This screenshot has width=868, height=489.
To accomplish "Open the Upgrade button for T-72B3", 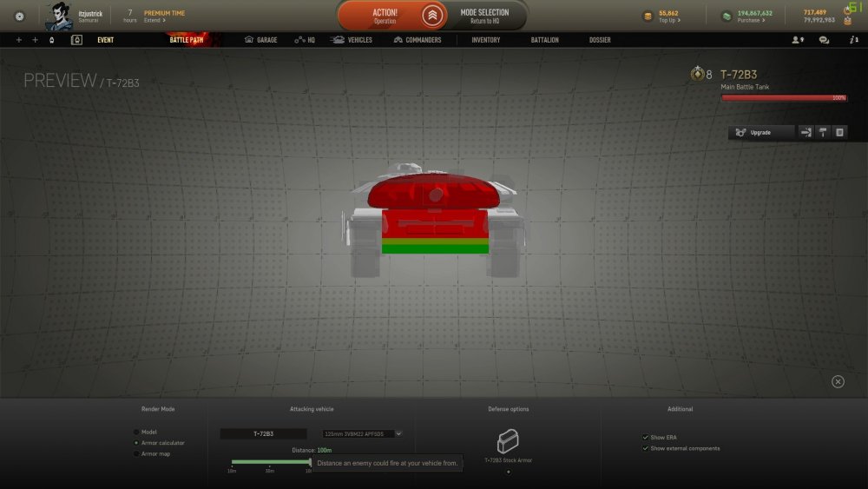I will click(761, 132).
